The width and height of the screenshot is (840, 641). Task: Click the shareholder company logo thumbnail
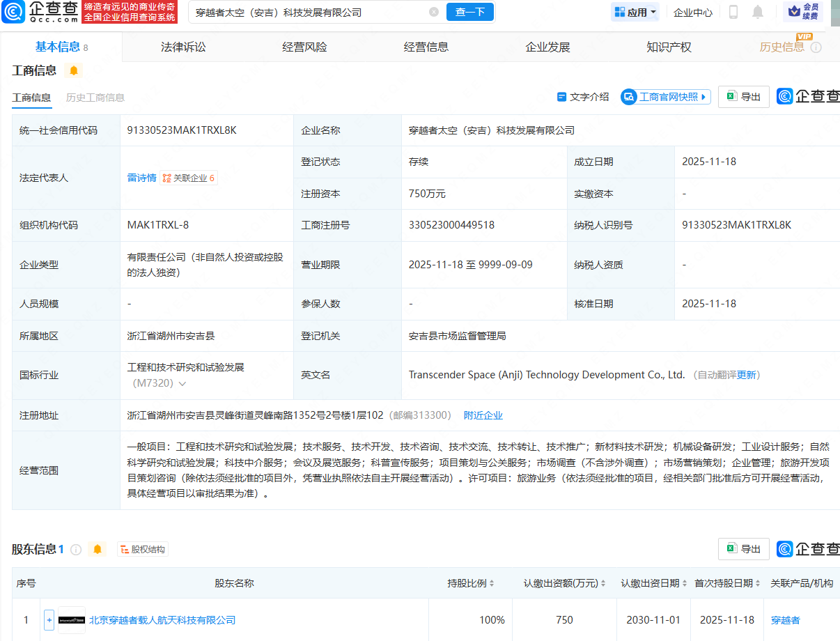pos(72,620)
